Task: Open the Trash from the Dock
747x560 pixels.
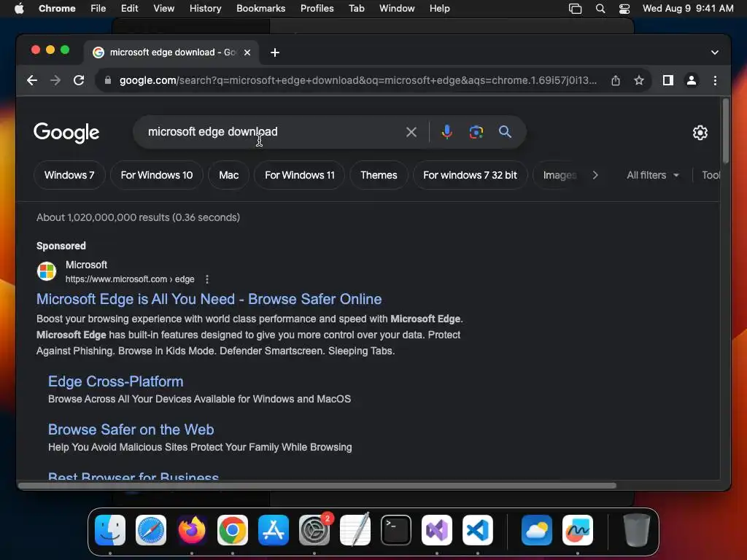Action: [636, 530]
